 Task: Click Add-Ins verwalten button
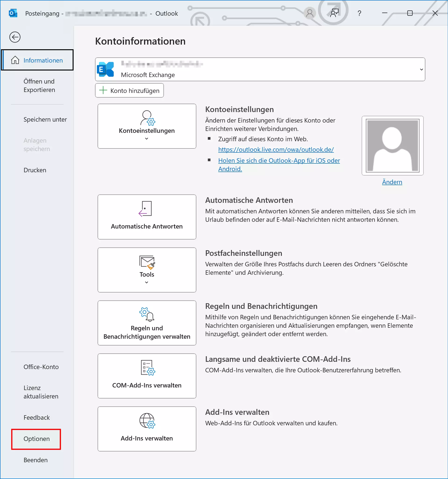[147, 429]
